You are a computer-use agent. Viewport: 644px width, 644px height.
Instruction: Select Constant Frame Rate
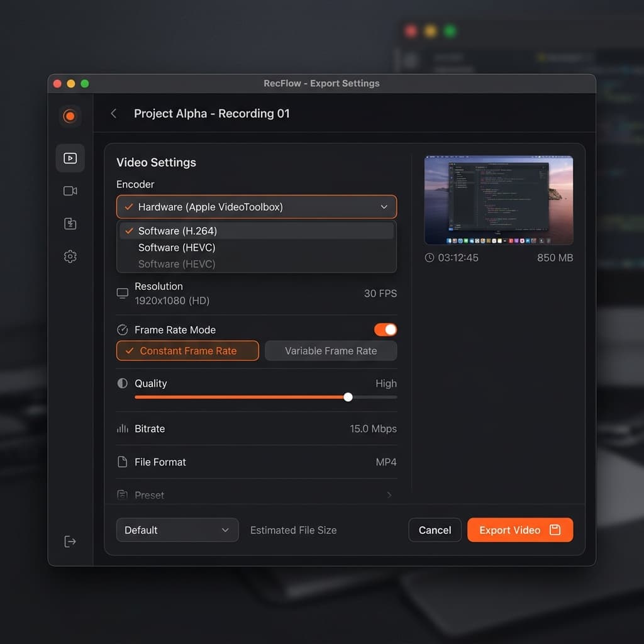click(x=187, y=351)
